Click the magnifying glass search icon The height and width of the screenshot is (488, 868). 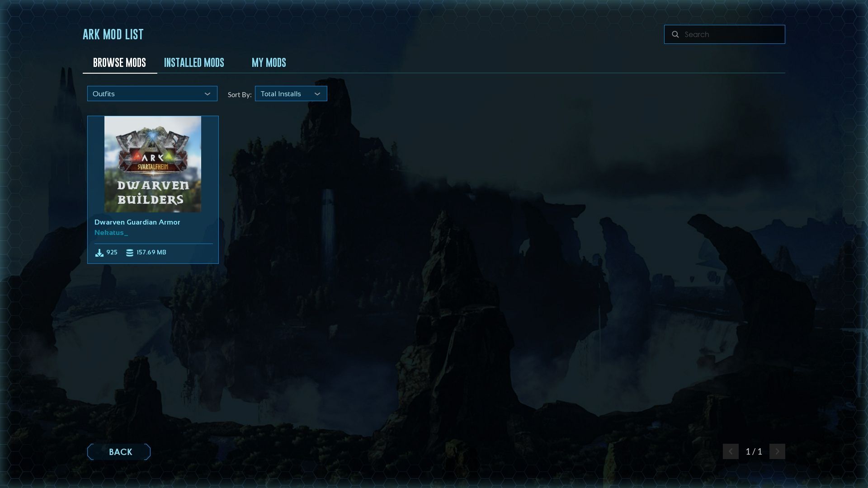click(x=675, y=34)
